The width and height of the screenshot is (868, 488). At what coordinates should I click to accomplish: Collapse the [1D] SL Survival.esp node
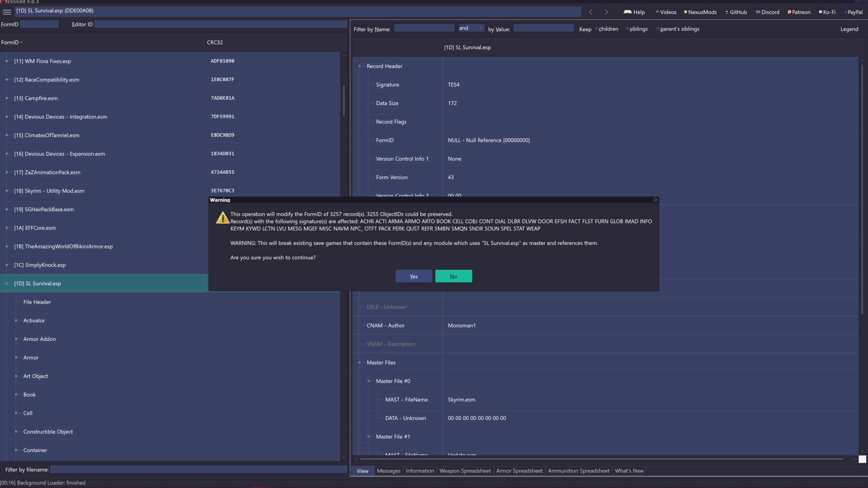click(7, 283)
